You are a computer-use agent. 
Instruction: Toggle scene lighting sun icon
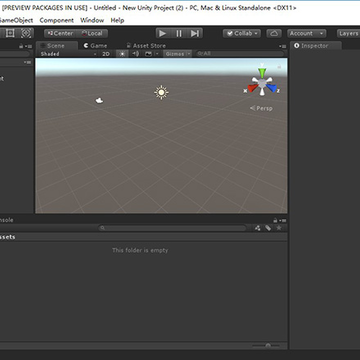(123, 54)
